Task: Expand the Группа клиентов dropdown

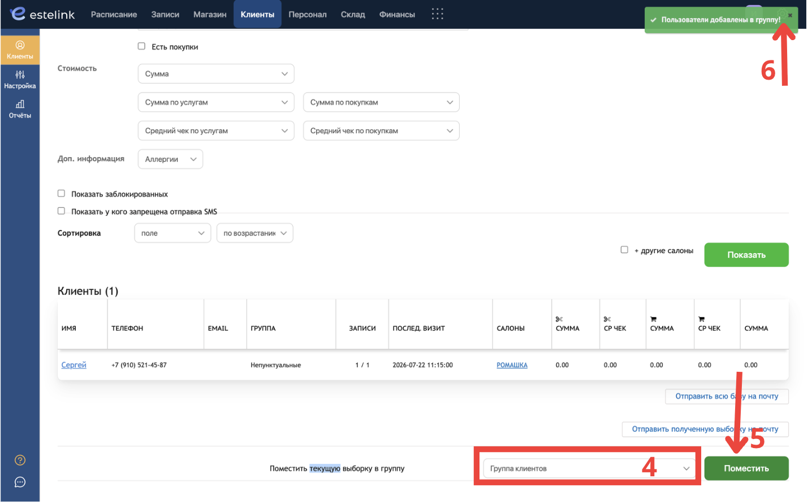Action: point(588,468)
